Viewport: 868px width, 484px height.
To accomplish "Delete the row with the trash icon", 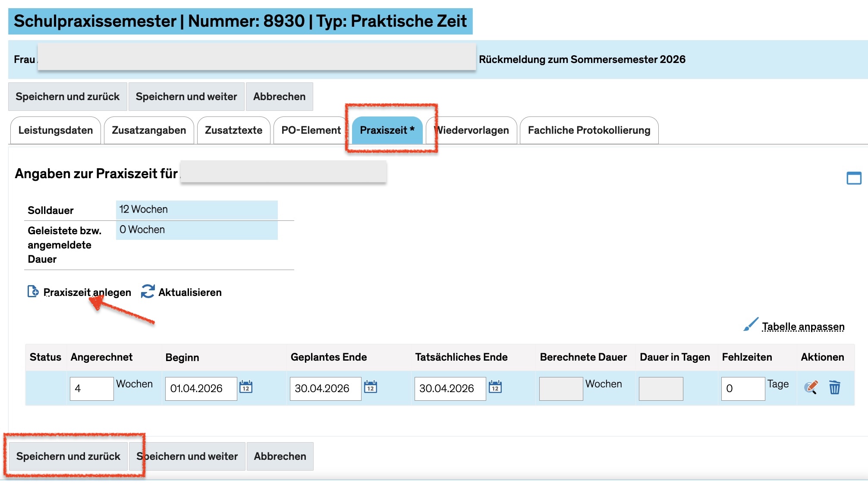I will pos(835,387).
